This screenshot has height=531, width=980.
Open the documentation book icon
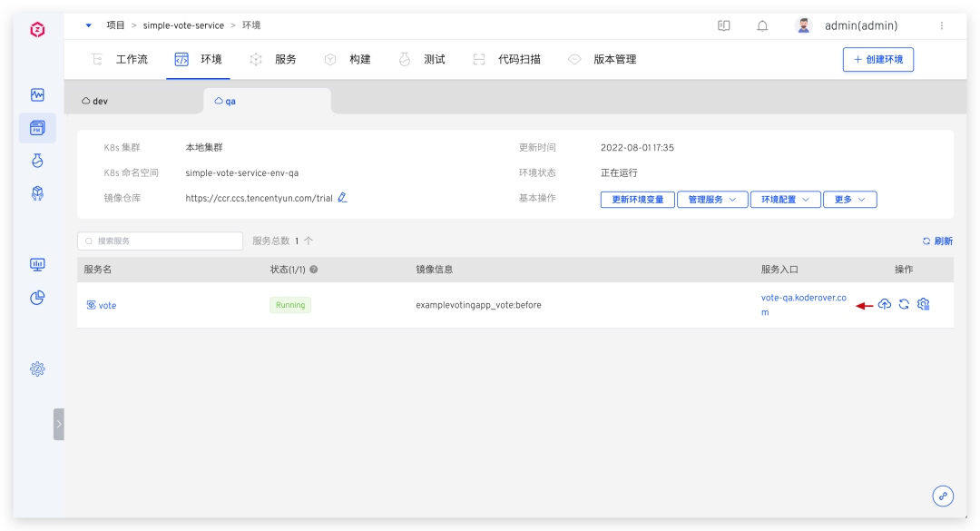tap(724, 25)
